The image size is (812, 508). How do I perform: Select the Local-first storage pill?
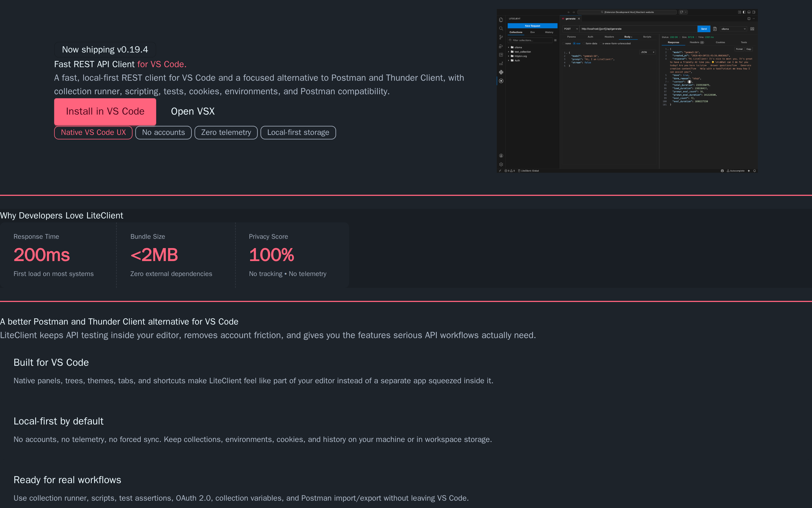298,132
